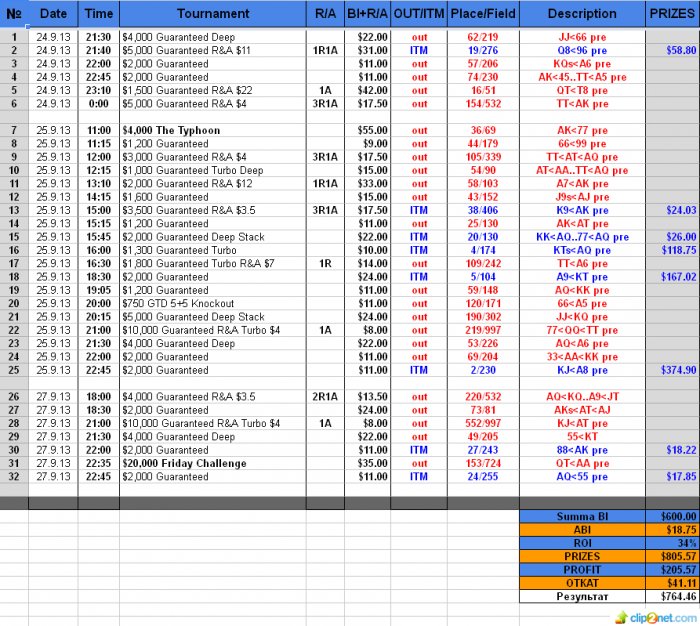
Task: Select row number 16
Action: point(14,250)
